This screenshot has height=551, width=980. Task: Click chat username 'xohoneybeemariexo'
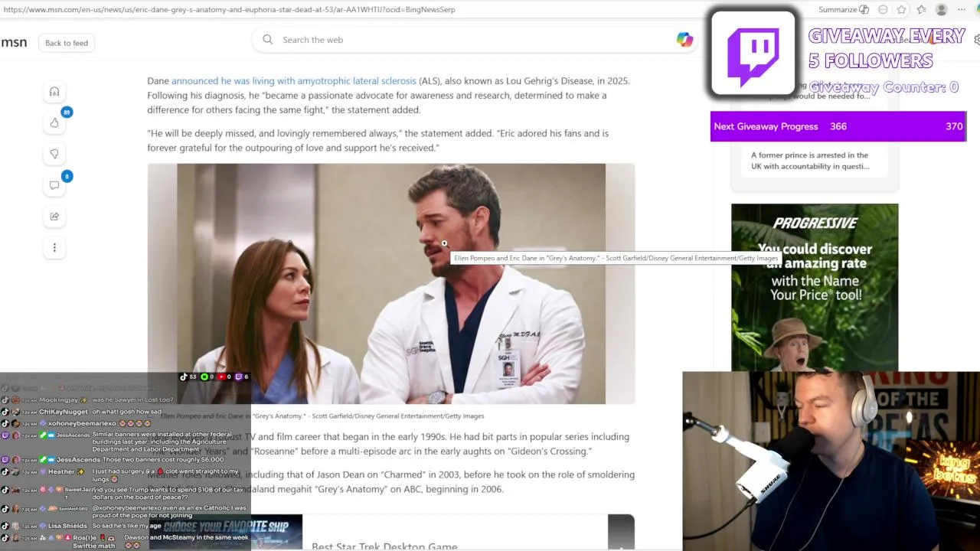click(x=82, y=423)
